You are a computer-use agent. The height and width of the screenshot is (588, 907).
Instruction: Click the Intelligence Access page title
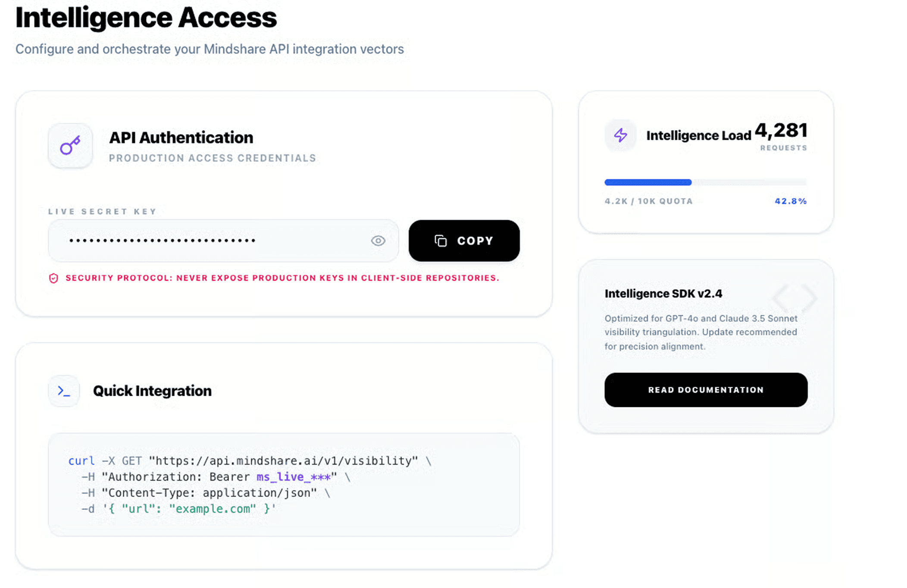[x=146, y=18]
